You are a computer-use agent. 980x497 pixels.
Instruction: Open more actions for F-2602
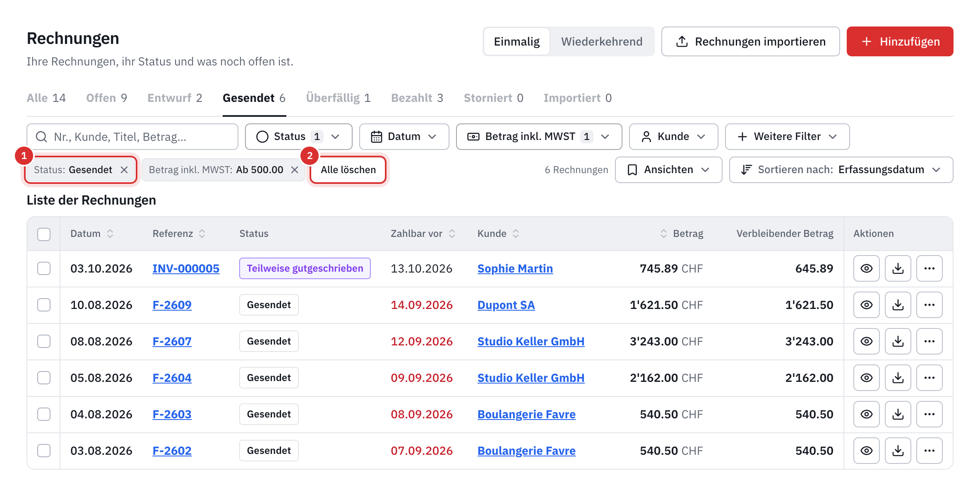pos(929,451)
